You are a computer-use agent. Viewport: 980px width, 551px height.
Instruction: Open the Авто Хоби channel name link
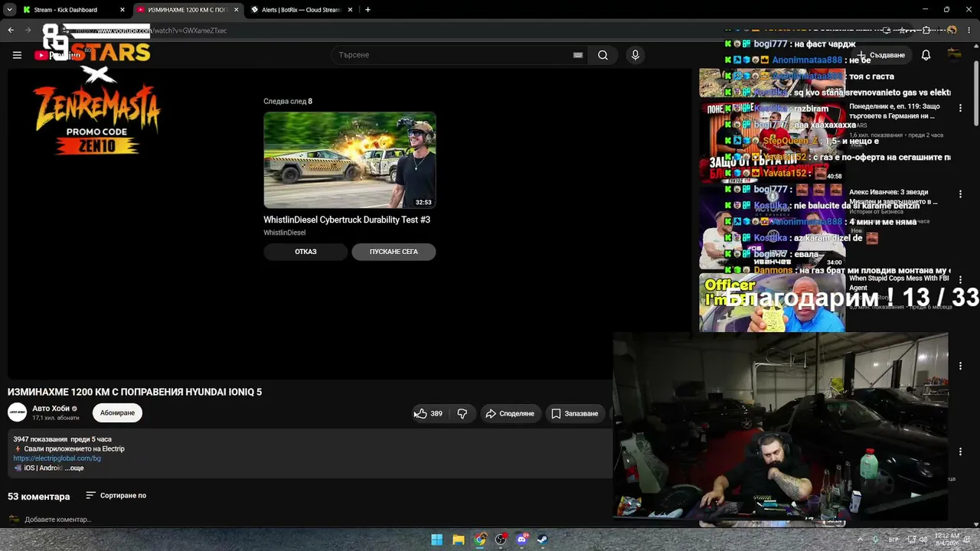click(x=51, y=409)
